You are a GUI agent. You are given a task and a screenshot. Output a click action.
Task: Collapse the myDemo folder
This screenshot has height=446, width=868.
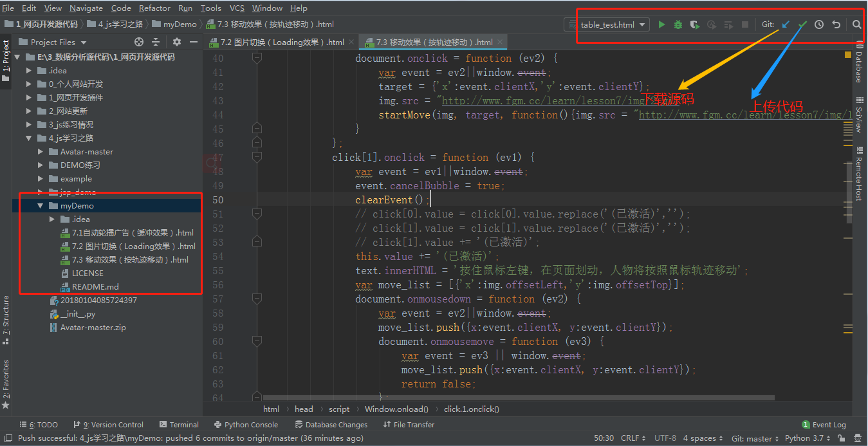click(x=41, y=206)
